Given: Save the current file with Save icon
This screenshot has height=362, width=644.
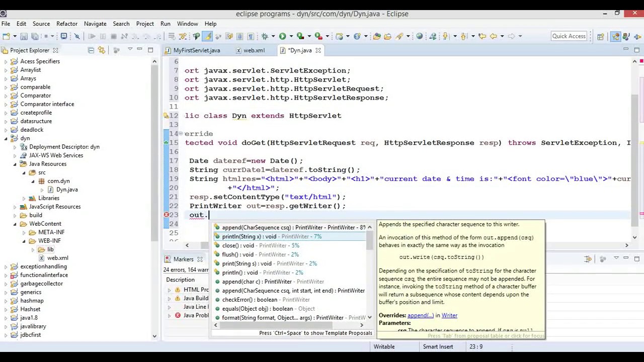Looking at the screenshot, I should point(24,36).
